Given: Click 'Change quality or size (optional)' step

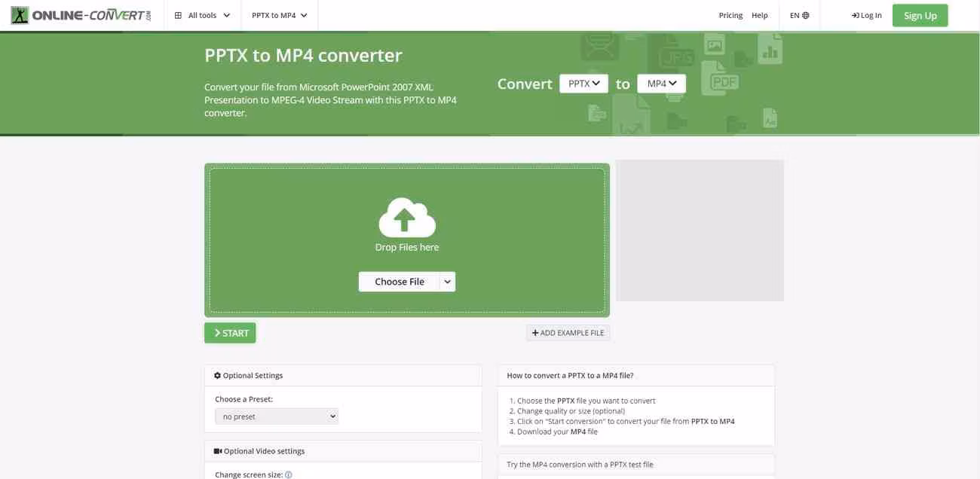Looking at the screenshot, I should (x=571, y=411).
